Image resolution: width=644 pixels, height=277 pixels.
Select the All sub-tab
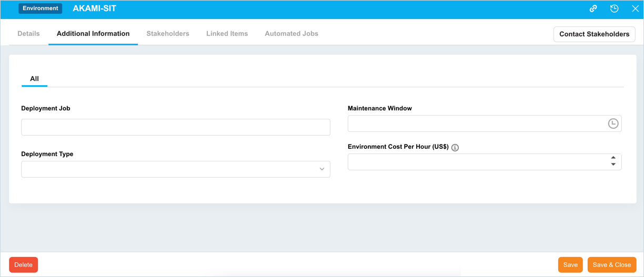[34, 79]
